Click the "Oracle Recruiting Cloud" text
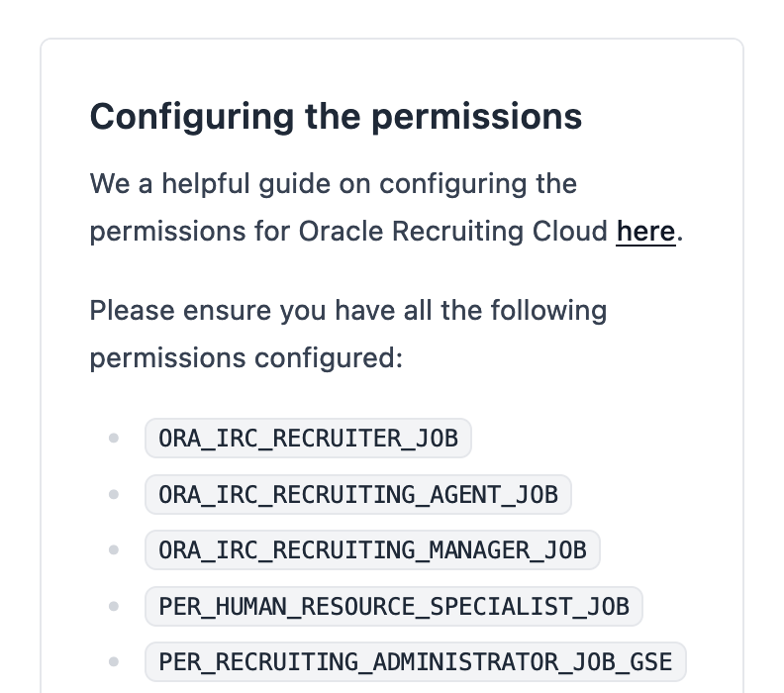The width and height of the screenshot is (784, 693). click(x=453, y=232)
